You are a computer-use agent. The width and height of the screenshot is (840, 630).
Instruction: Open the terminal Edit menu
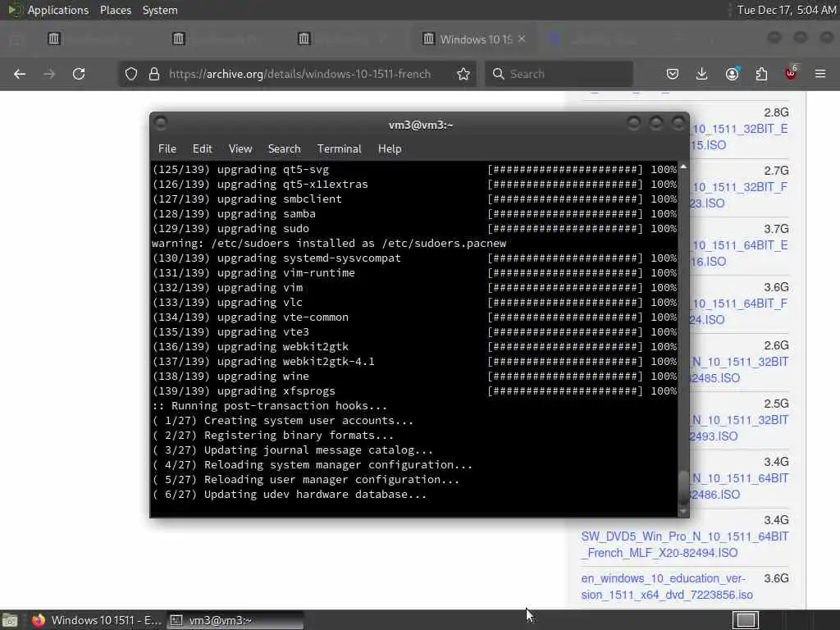203,149
